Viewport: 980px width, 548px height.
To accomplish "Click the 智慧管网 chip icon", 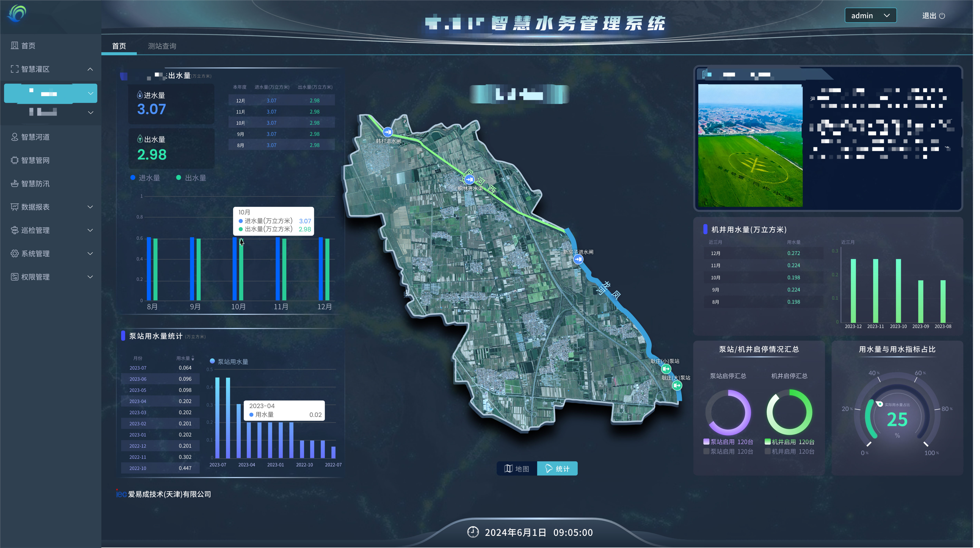I will 15,160.
